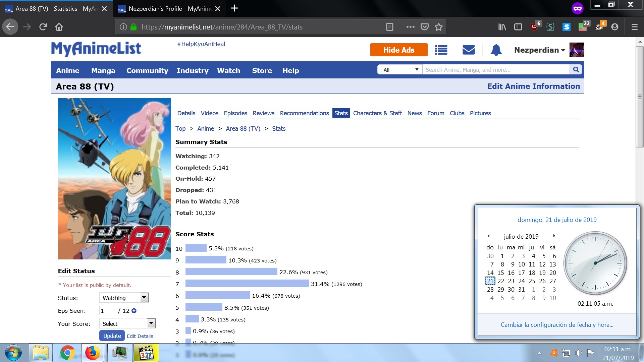The height and width of the screenshot is (362, 644).
Task: Open volume control in system tray
Action: 578,353
